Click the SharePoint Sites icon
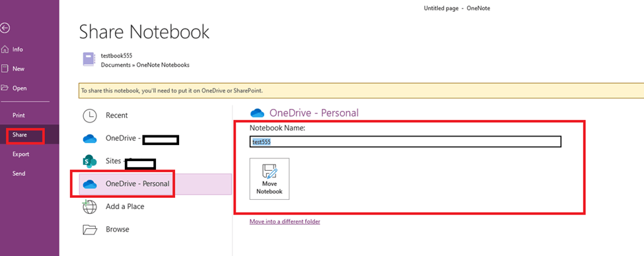 tap(90, 161)
